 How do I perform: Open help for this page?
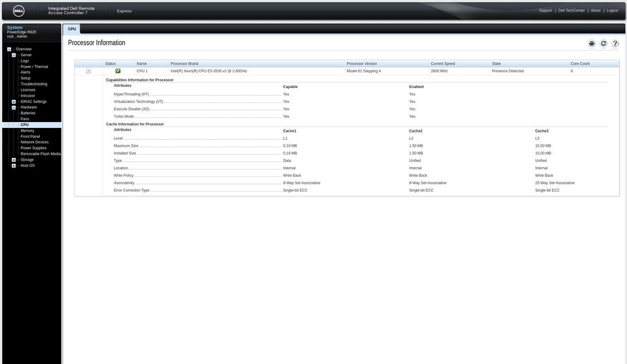coord(615,44)
